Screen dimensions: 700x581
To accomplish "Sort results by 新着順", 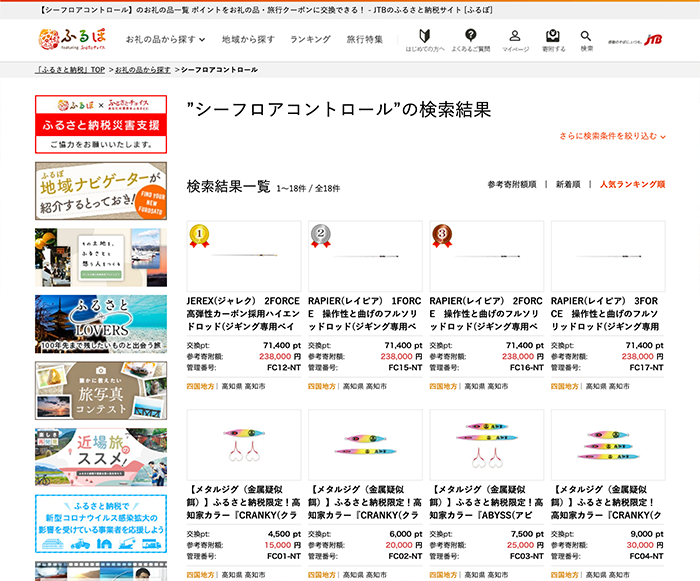I will click(x=568, y=184).
